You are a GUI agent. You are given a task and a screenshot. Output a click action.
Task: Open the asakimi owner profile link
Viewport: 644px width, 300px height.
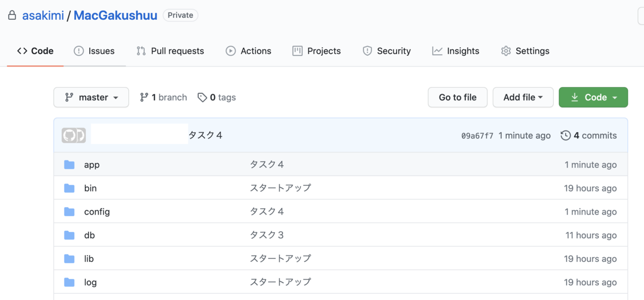tap(42, 16)
